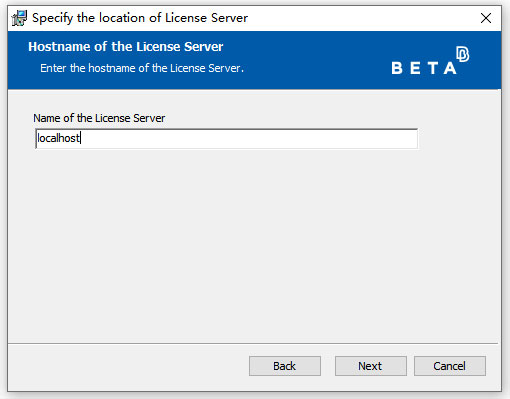Click the letter A in BETA logo

450,68
